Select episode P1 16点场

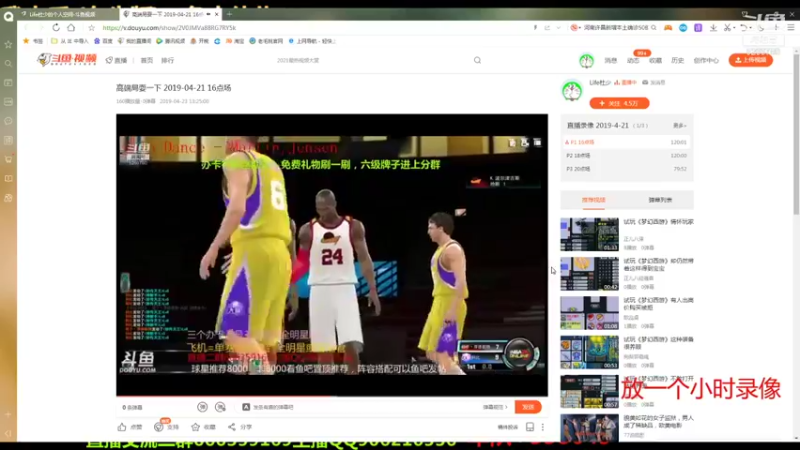click(x=627, y=142)
